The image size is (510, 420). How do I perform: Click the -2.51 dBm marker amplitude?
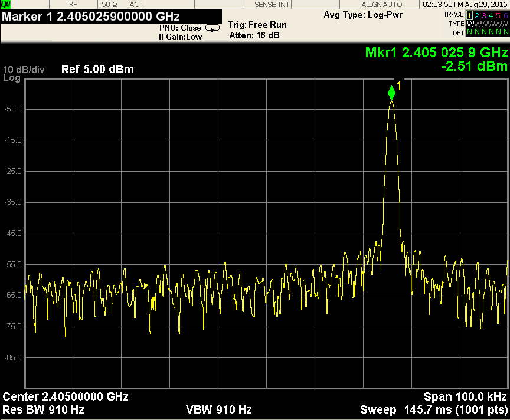(474, 66)
